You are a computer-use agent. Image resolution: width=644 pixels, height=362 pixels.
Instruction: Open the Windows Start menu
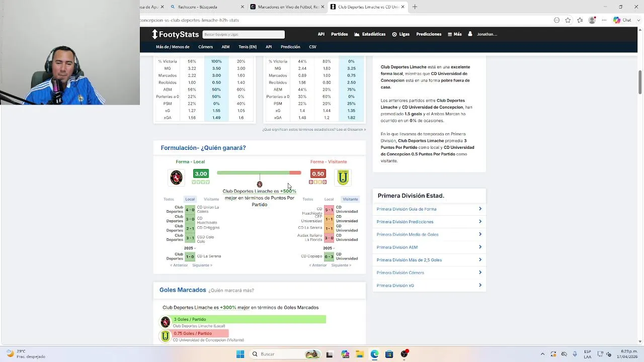[240, 354]
